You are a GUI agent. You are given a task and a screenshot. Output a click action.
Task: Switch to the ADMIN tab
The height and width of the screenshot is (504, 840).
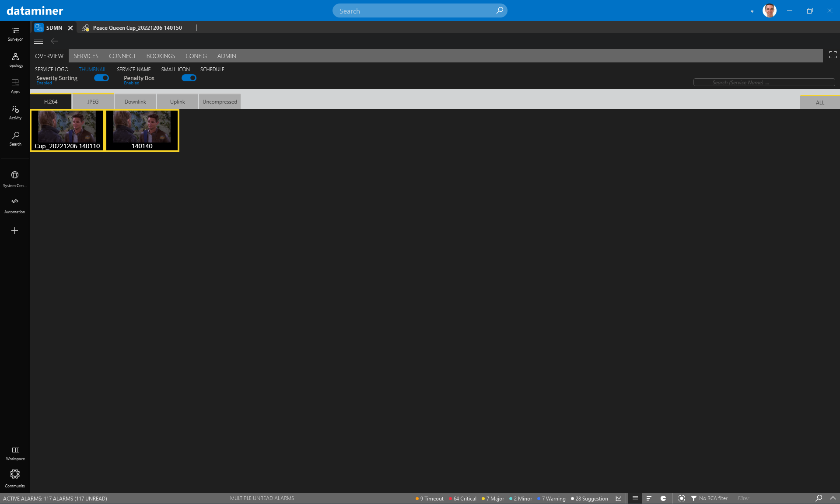pyautogui.click(x=227, y=56)
